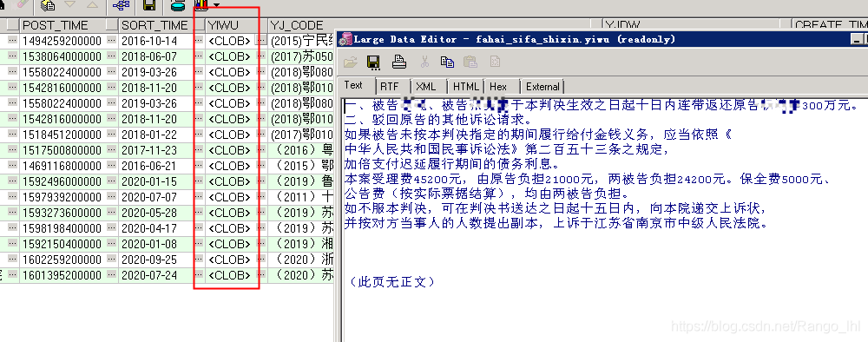Select cell with POST_TIME 1517500800000

point(63,150)
